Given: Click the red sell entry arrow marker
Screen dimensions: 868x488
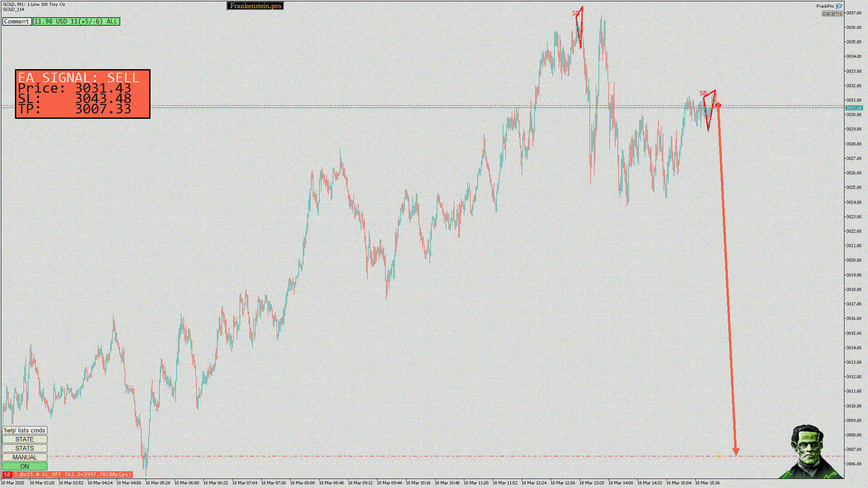Looking at the screenshot, I should click(x=718, y=105).
